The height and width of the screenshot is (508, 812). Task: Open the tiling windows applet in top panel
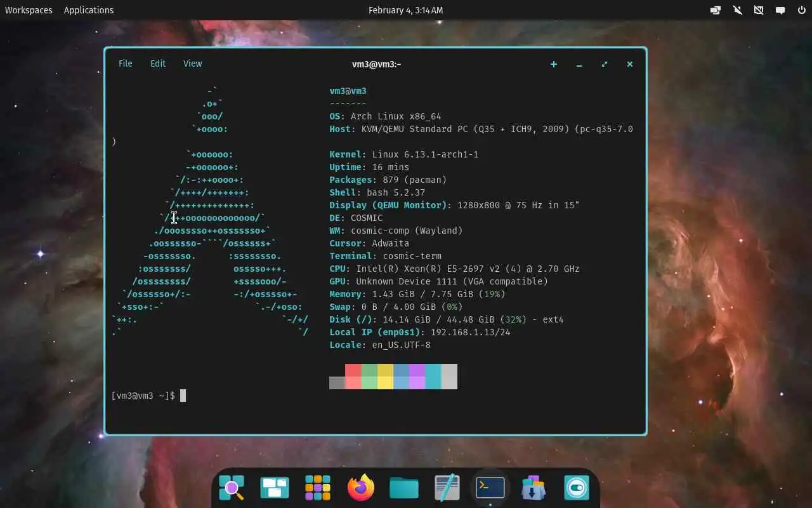pyautogui.click(x=716, y=10)
